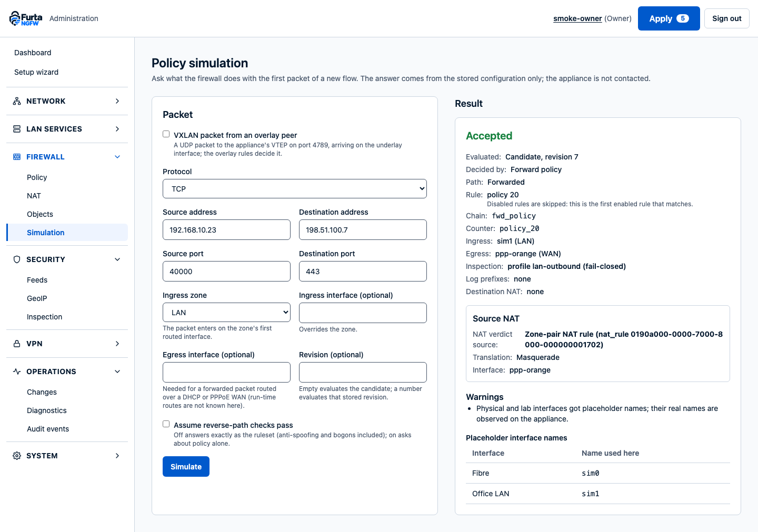Click the Simulate button

click(x=186, y=467)
